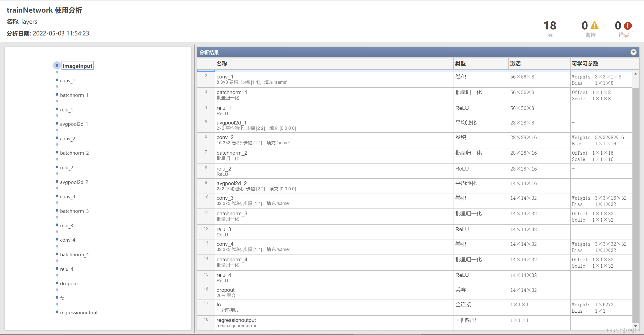
Task: Select table row 7 batchnorm_2
Action: [x=415, y=156]
